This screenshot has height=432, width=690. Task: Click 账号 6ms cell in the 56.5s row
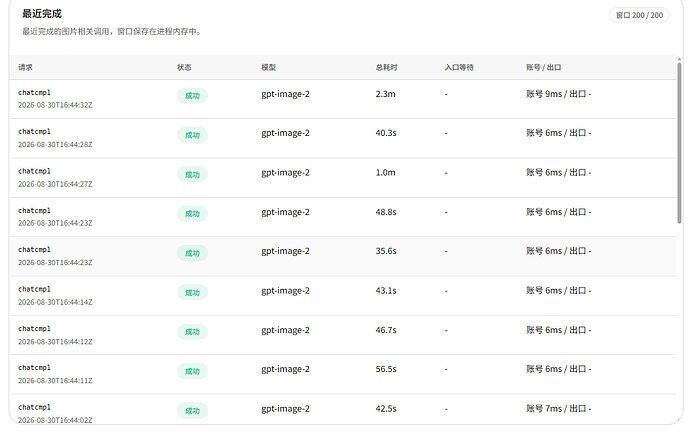[559, 369]
